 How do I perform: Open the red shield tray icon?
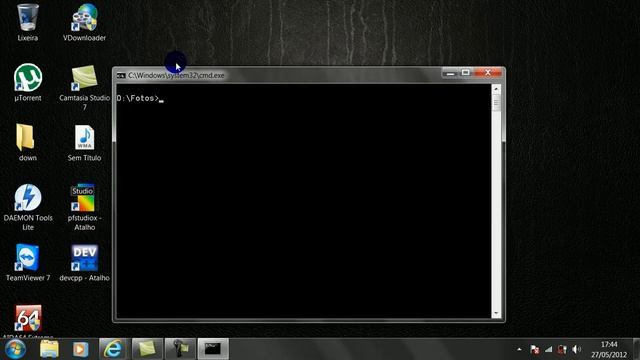point(562,349)
